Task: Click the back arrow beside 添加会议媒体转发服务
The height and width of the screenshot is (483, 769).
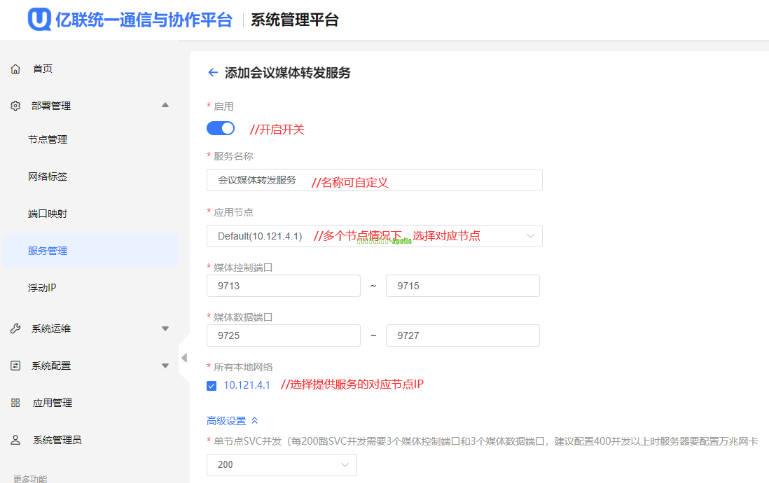Action: pyautogui.click(x=212, y=73)
